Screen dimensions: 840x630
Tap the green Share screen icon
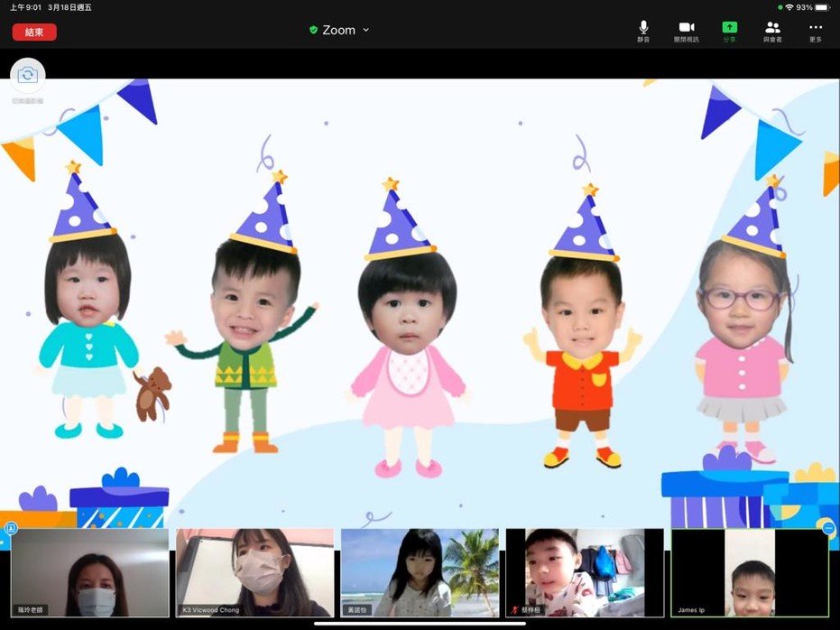[729, 29]
